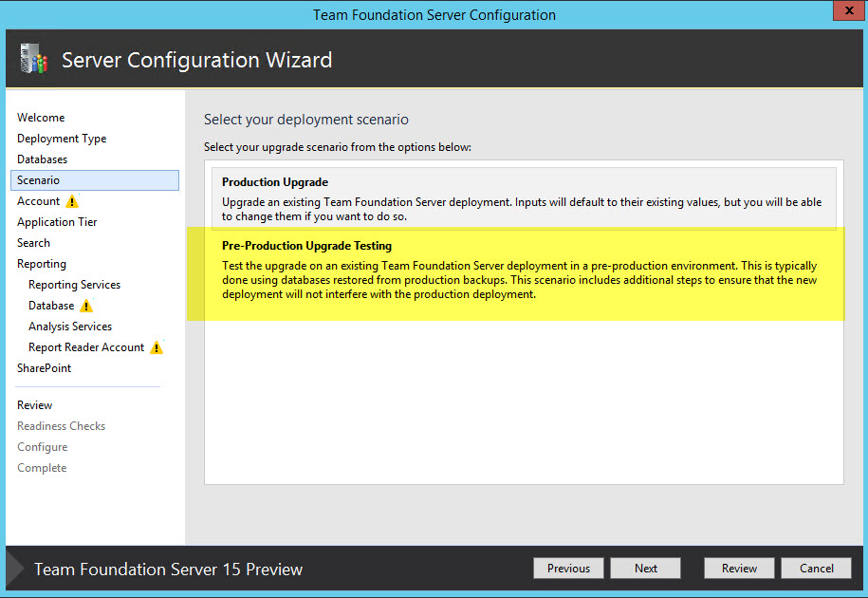868x598 pixels.
Task: Click the Server Configuration Wizard logo icon
Action: click(34, 59)
